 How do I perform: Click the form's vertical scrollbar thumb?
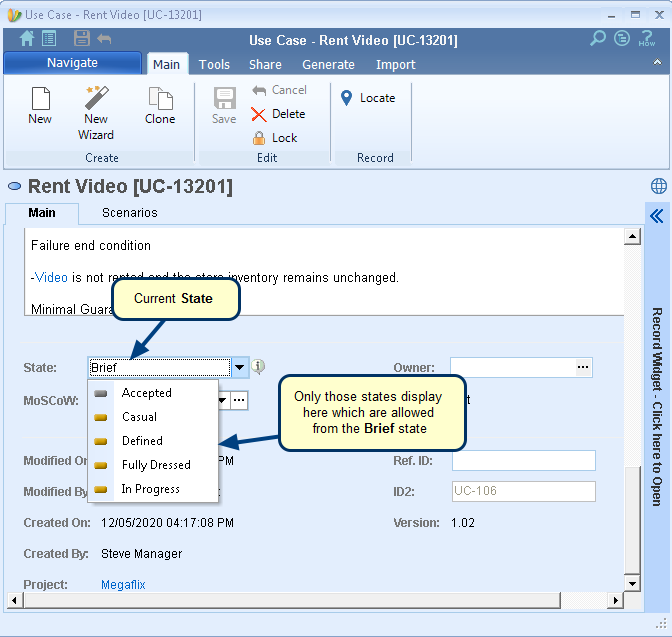(633, 520)
